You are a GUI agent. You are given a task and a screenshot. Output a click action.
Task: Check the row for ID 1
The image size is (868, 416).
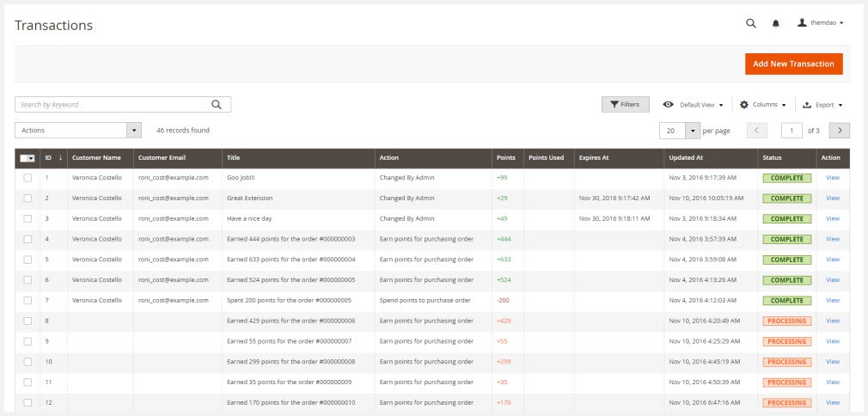tap(28, 178)
